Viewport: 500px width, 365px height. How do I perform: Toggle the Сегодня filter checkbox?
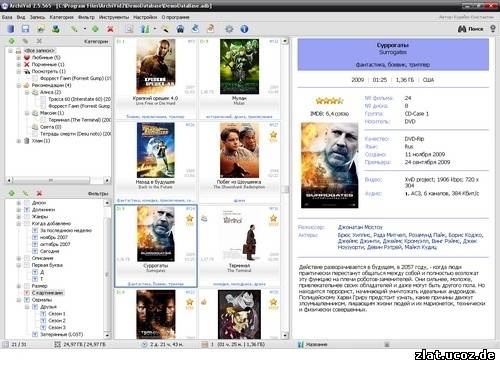point(35,251)
